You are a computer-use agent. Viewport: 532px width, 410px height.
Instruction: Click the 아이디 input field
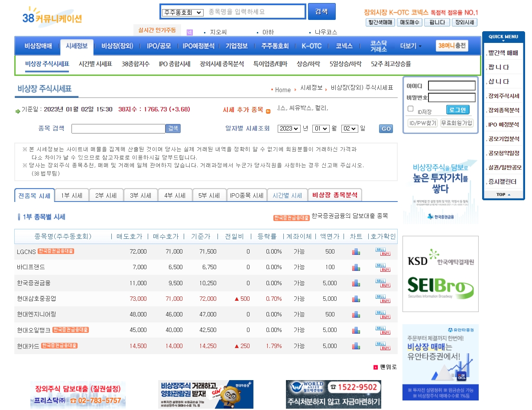(x=452, y=86)
